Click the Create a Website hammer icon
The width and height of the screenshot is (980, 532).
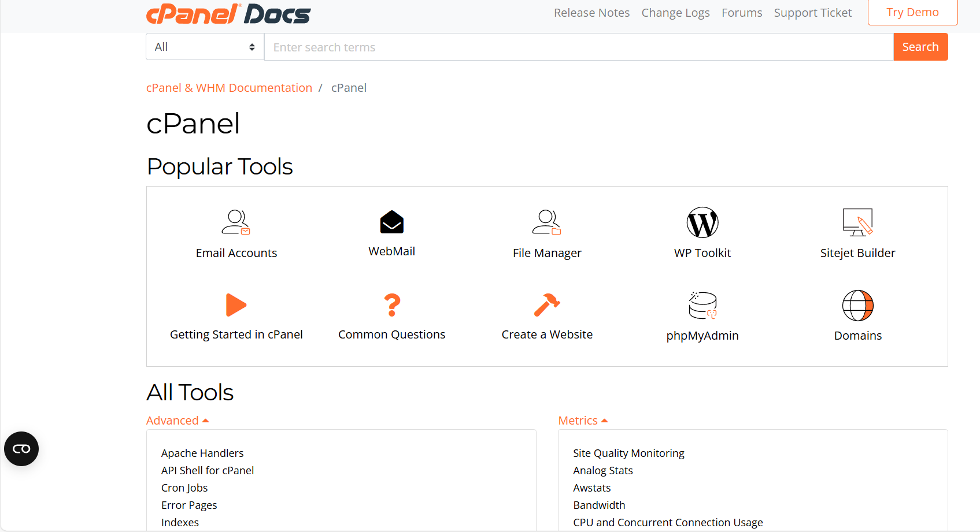coord(547,305)
